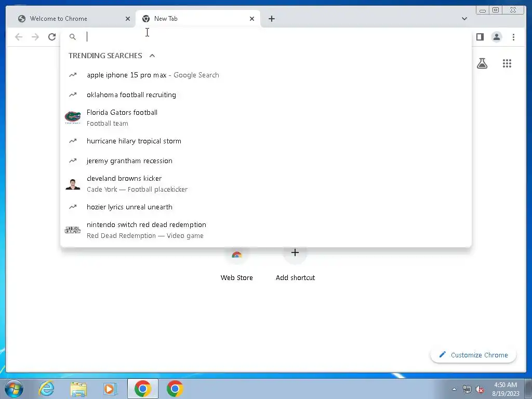The height and width of the screenshot is (399, 532).
Task: Click trending arrow beside oklahoma football
Action: [x=73, y=95]
